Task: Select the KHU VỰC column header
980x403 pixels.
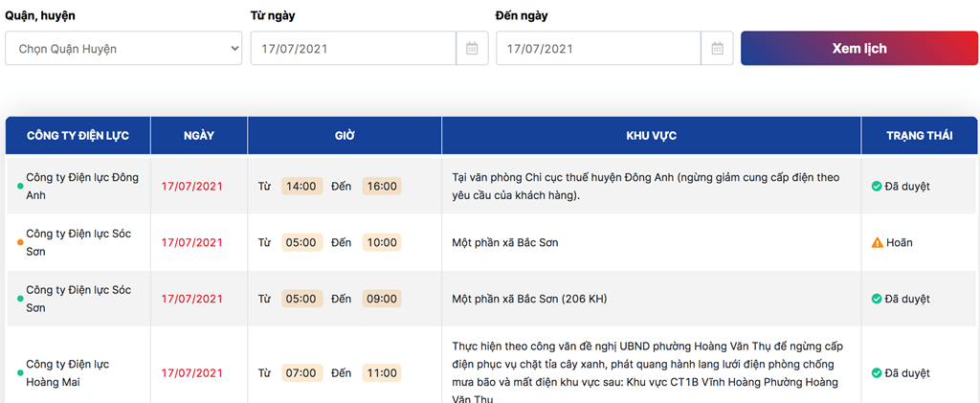Action: (651, 136)
